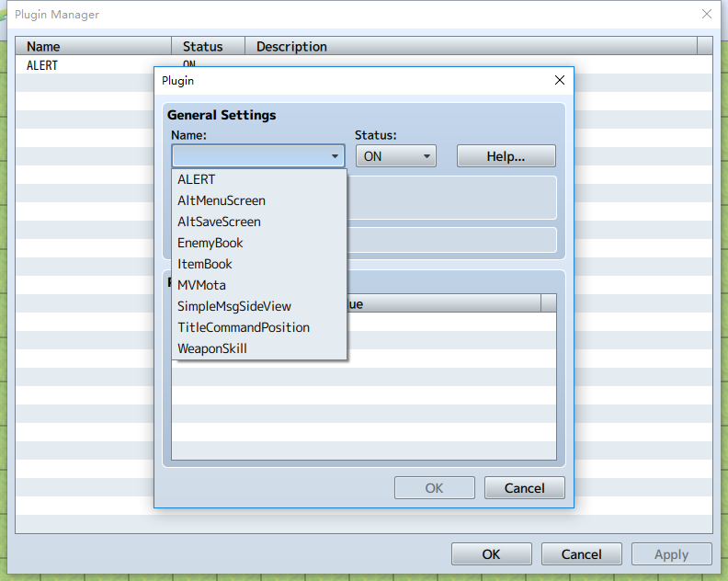Click Cancel in the Plugin dialog
Viewport: 728px width, 581px height.
pos(525,488)
